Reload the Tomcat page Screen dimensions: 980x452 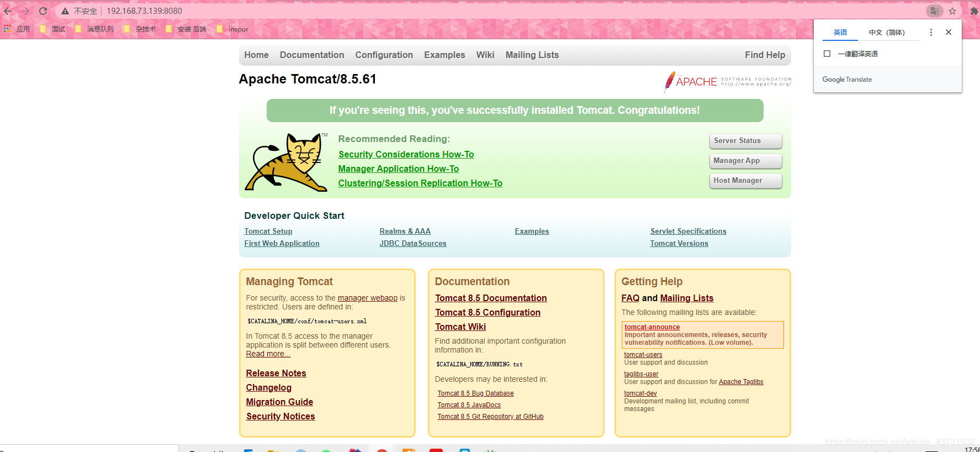pyautogui.click(x=43, y=11)
